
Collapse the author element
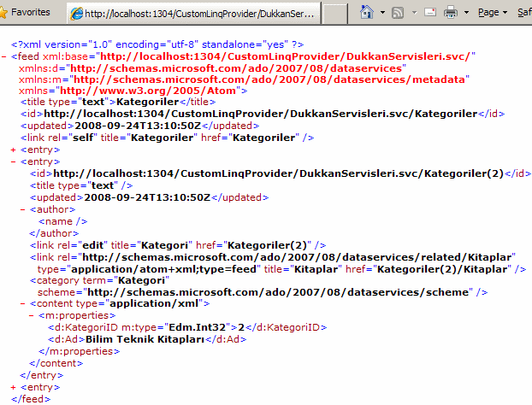point(24,208)
